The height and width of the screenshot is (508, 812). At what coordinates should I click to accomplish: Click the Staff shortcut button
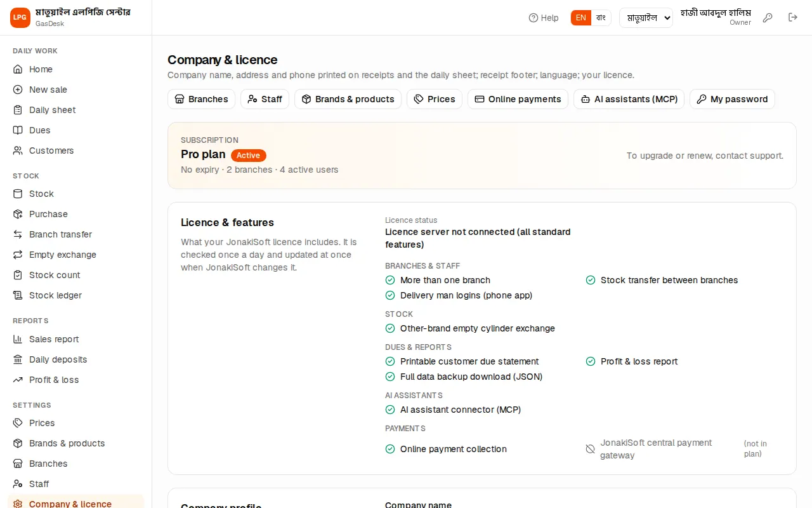265,99
